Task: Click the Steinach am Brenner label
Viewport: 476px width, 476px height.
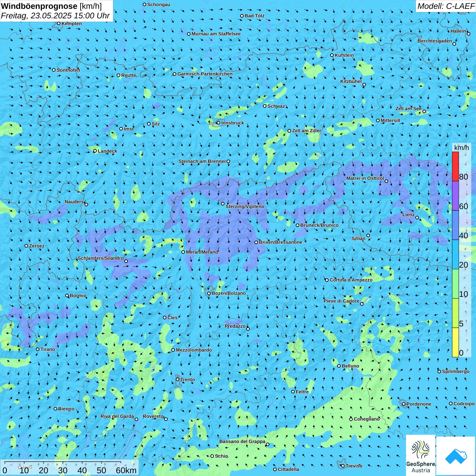Action: (x=202, y=161)
